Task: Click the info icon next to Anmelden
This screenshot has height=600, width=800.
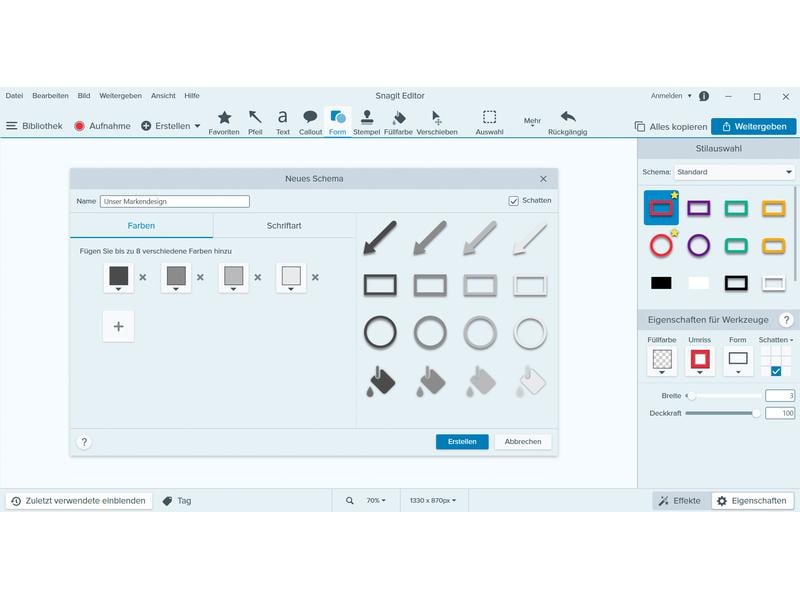Action: point(704,96)
